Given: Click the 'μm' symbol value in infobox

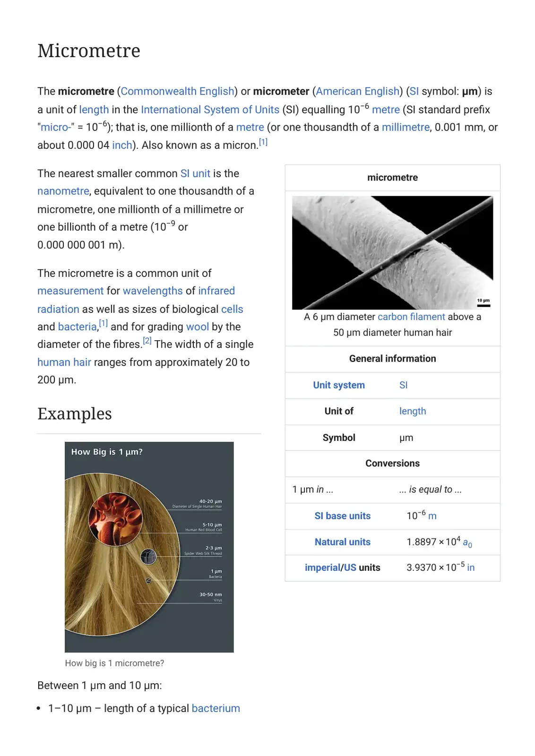Looking at the screenshot, I should tap(406, 438).
